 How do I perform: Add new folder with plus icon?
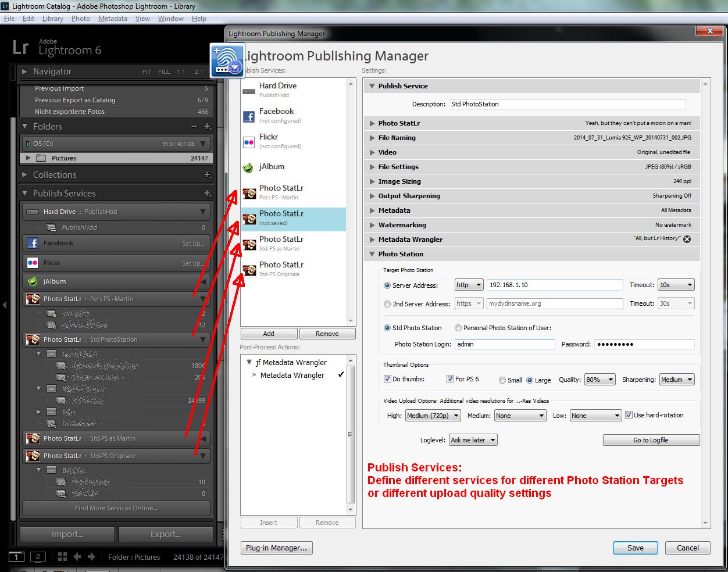pos(208,127)
